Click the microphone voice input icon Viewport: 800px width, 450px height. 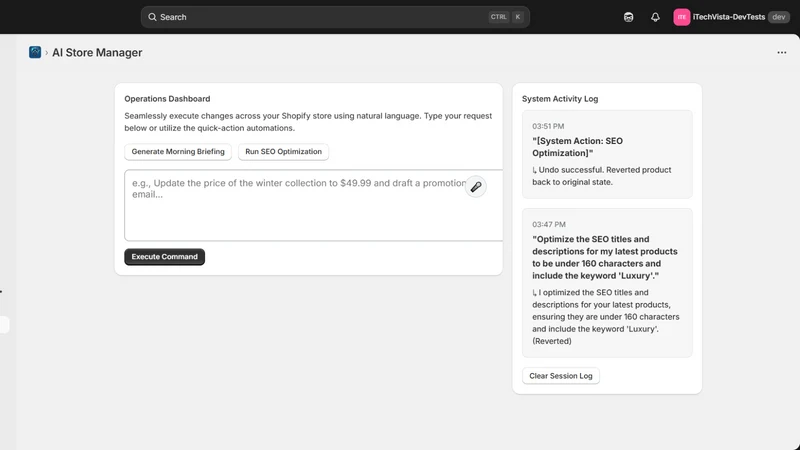click(x=476, y=187)
